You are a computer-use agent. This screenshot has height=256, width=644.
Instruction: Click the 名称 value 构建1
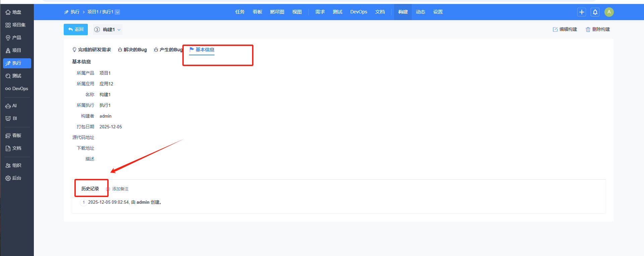(x=105, y=94)
